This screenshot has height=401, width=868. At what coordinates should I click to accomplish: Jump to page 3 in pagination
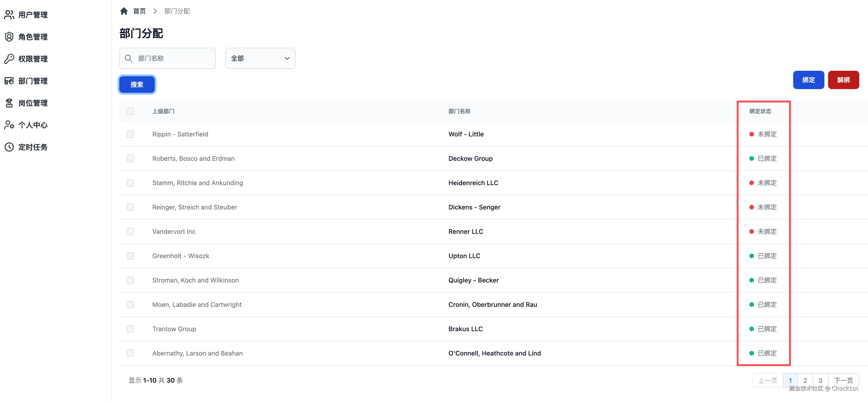[x=820, y=380]
